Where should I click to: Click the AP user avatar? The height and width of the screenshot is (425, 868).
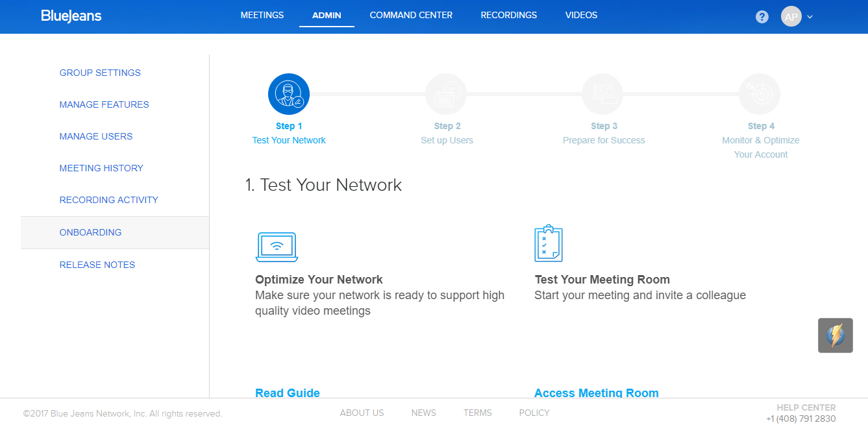(791, 17)
